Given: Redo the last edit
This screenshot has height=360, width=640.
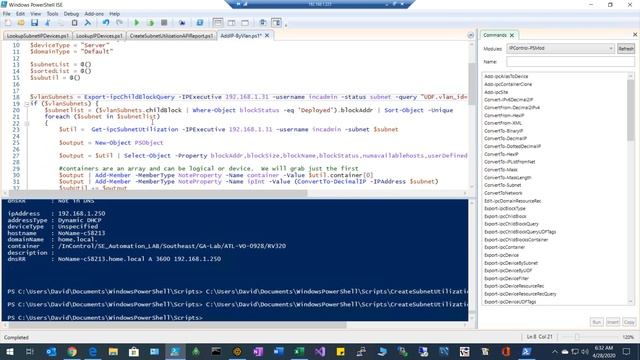Looking at the screenshot, I should [119, 23].
